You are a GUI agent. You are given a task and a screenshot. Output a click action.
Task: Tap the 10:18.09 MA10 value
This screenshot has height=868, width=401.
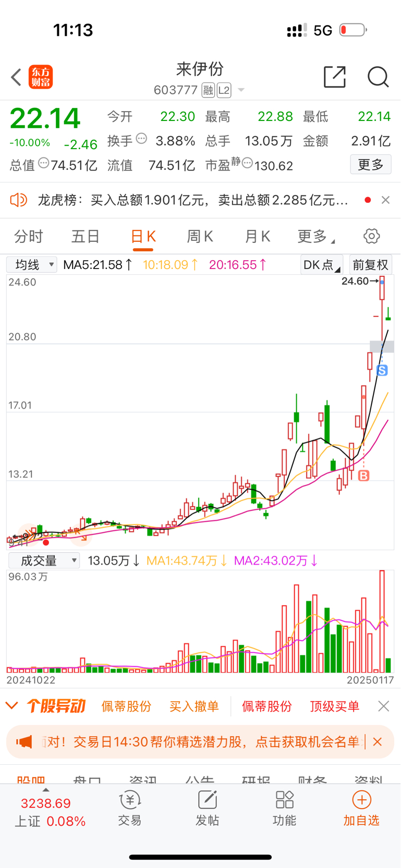pos(171,265)
